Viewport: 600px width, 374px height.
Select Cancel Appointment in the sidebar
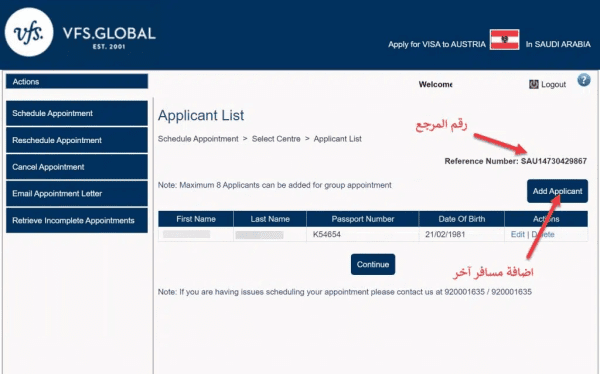point(77,167)
